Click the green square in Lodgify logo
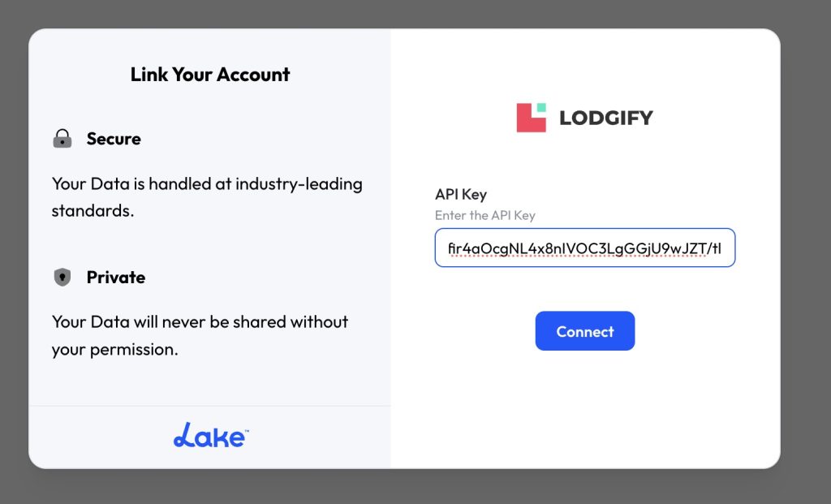The width and height of the screenshot is (831, 504). [x=541, y=108]
